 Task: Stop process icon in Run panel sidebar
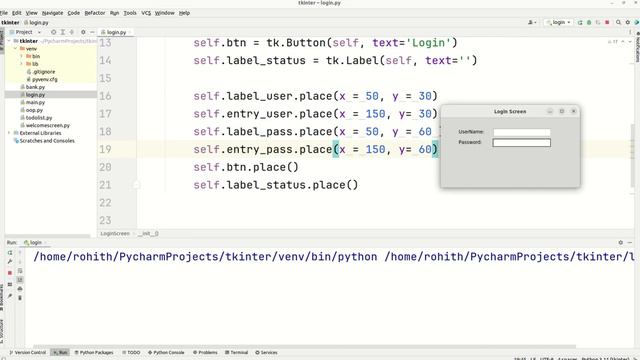(10, 273)
